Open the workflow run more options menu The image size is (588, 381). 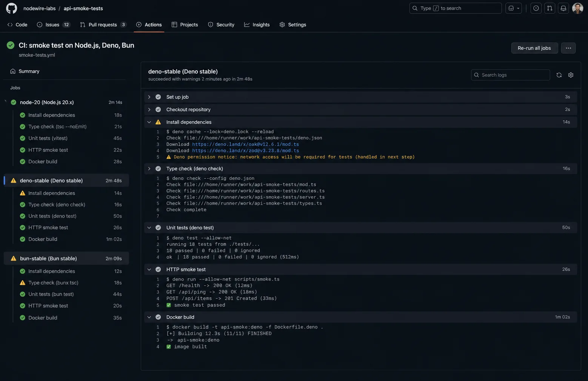[x=568, y=48]
